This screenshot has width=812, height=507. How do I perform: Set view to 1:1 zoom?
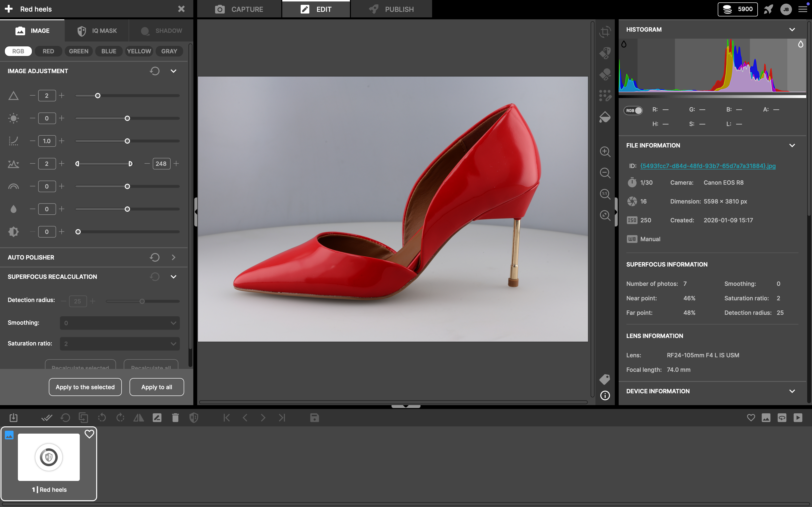point(605,194)
